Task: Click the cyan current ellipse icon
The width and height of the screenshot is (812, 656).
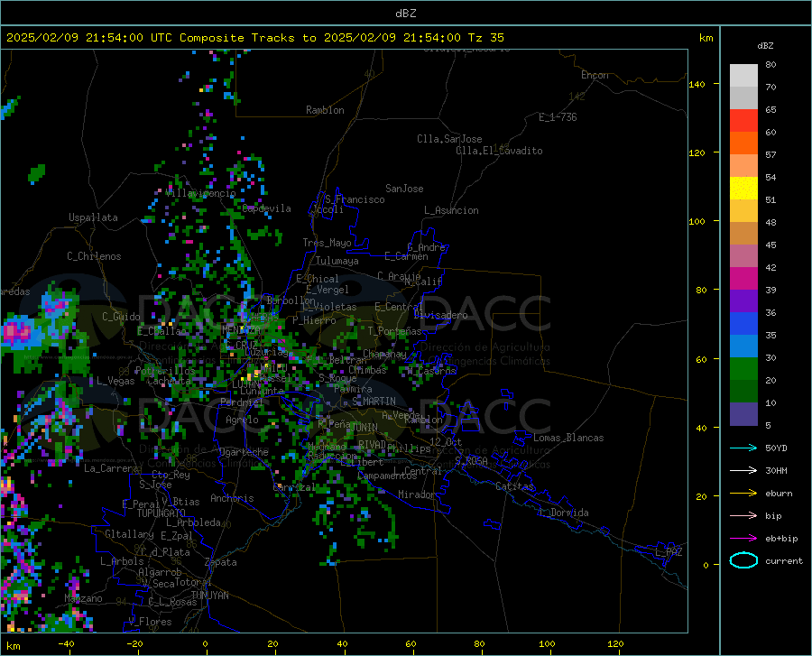Action: (x=743, y=560)
